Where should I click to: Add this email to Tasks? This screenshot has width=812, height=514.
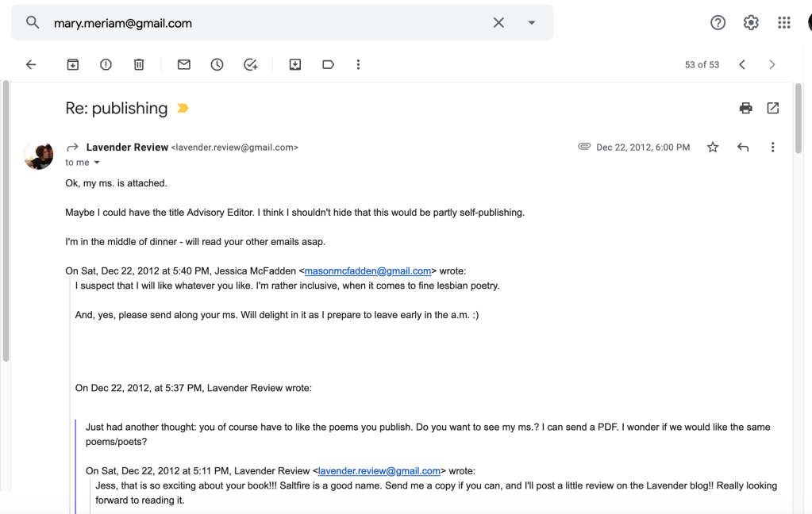251,65
